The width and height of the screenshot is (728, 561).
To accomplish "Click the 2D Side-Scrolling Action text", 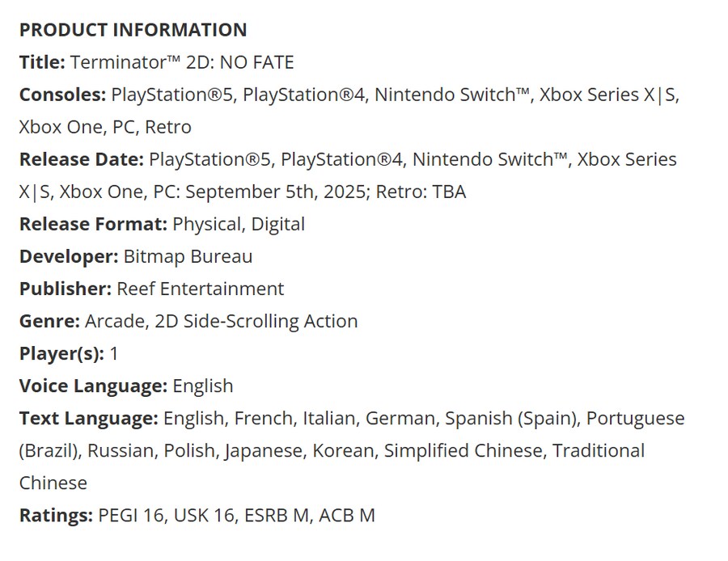I will click(x=256, y=321).
